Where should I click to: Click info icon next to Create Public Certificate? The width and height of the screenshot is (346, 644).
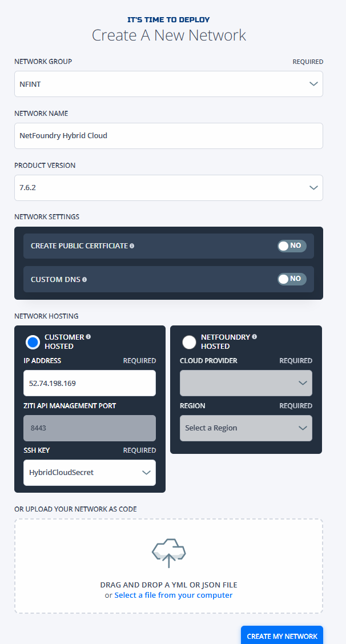(x=132, y=246)
